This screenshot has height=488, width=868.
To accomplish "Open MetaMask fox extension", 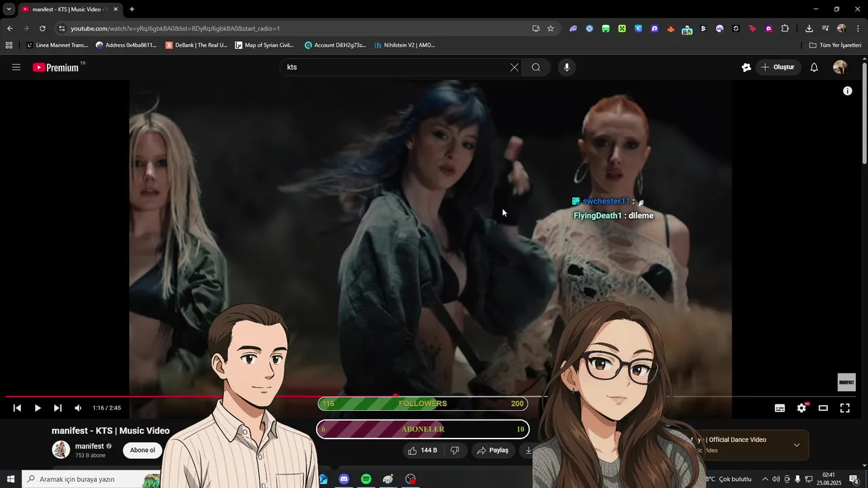I will [671, 28].
